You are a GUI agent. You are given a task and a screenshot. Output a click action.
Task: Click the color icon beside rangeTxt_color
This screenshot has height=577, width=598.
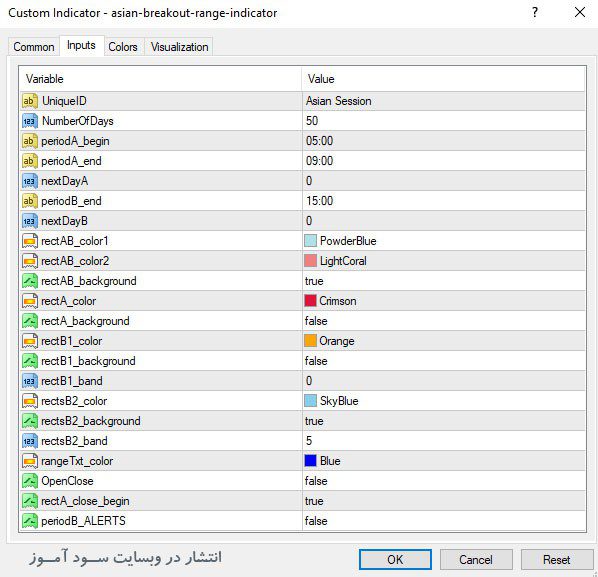coord(30,461)
